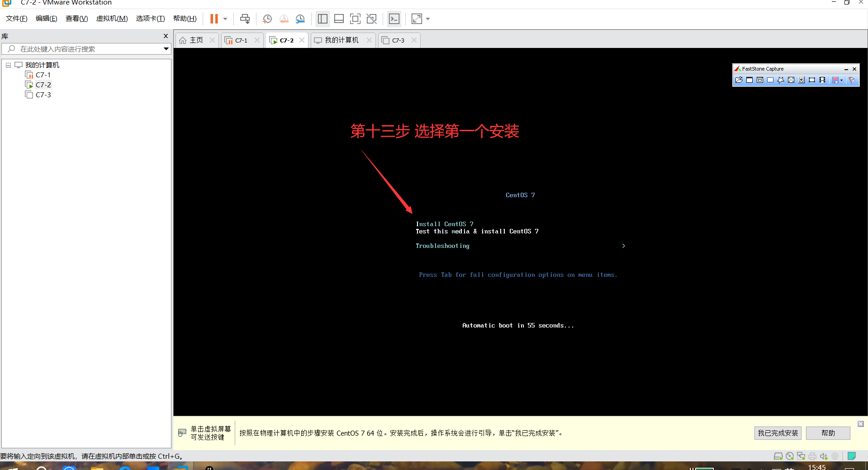
Task: Close the C7-2 tab
Action: click(302, 40)
